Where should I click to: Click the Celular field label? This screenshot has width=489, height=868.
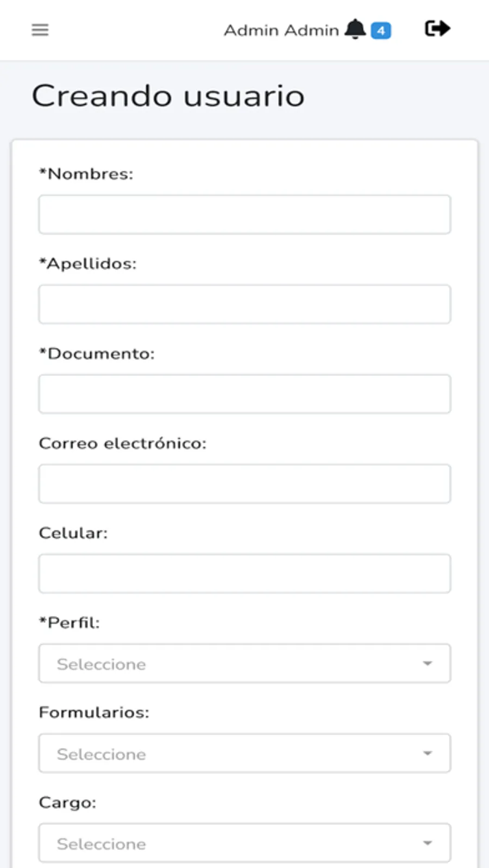[x=73, y=533]
